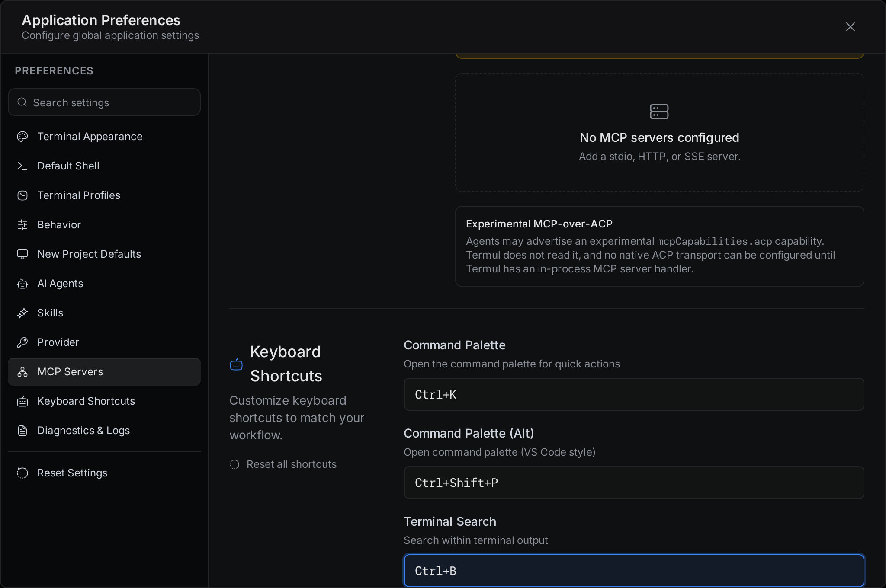The image size is (886, 588).
Task: Select the Terminal Profiles section
Action: tap(104, 195)
